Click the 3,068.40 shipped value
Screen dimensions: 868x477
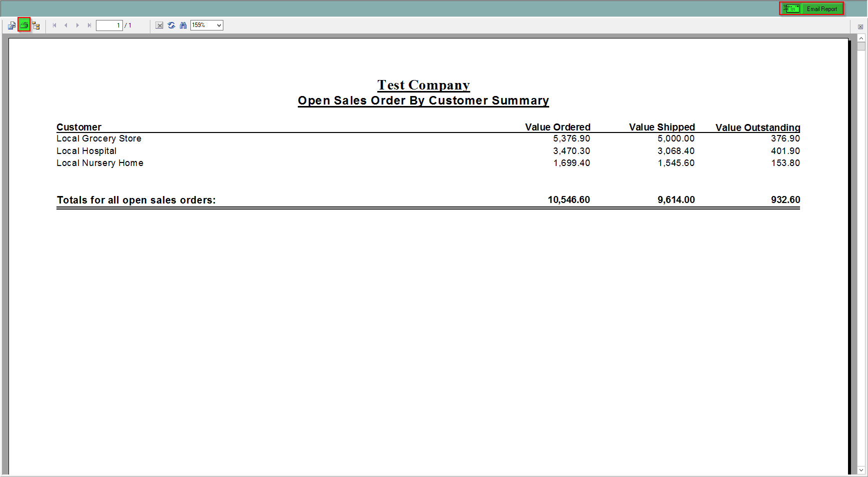tap(676, 151)
